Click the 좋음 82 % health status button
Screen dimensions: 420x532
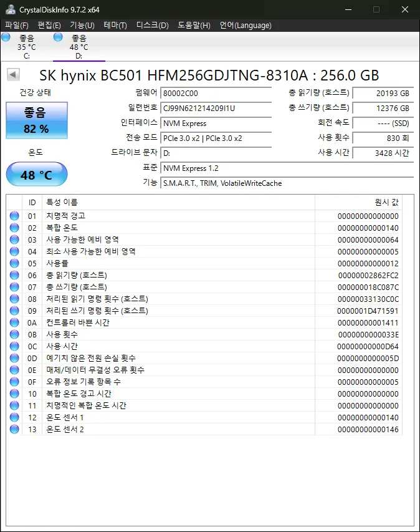click(x=37, y=120)
